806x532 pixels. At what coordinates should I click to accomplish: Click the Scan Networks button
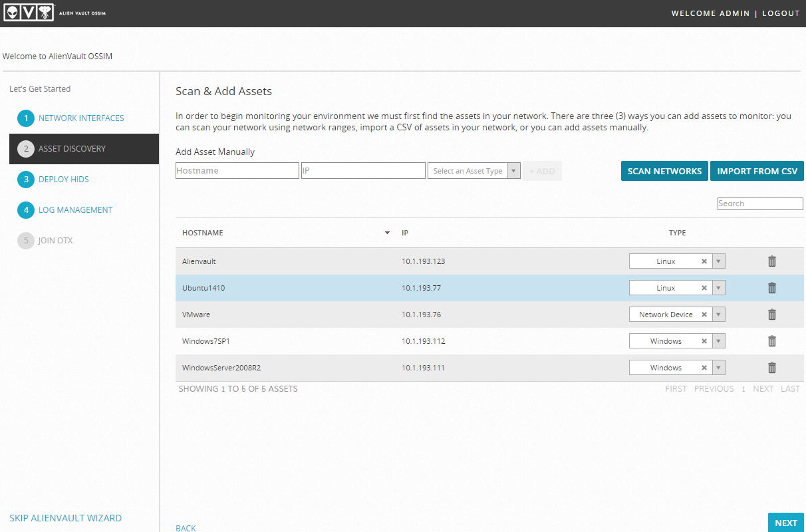coord(664,171)
